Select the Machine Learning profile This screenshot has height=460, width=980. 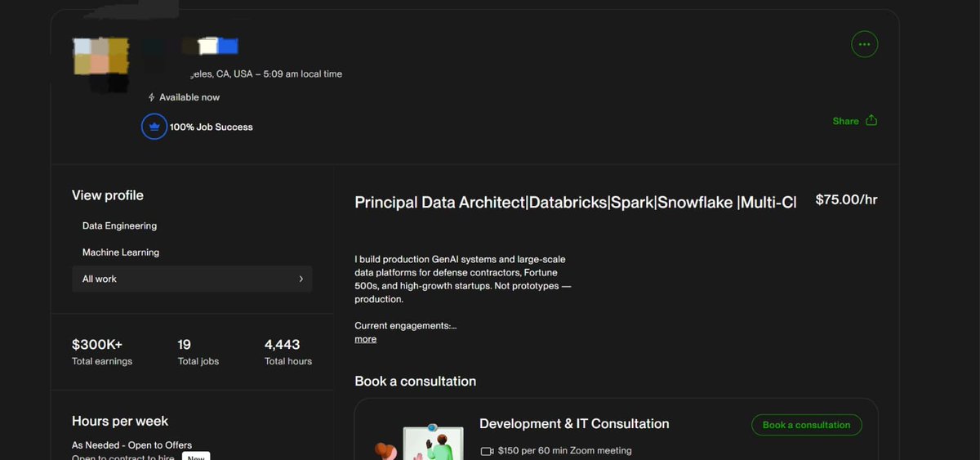(x=121, y=252)
